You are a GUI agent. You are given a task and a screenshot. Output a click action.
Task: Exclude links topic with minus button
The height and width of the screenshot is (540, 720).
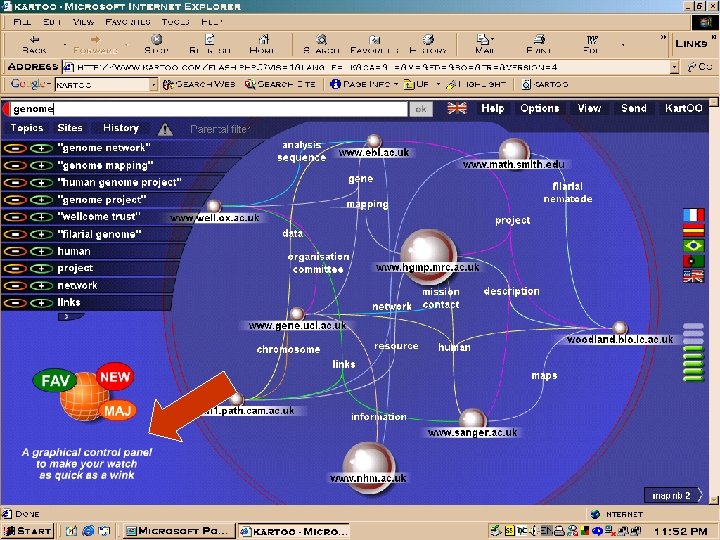pos(15,303)
